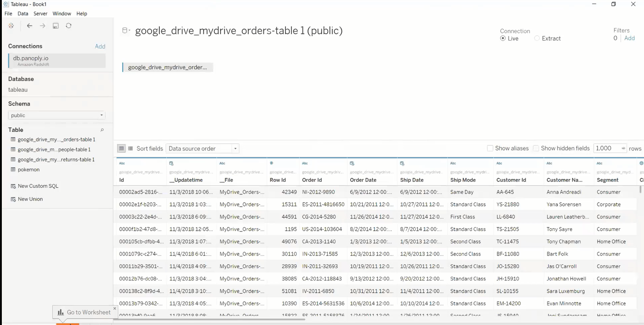644x325 pixels.
Task: Click the date type icon above Order Date
Action: click(352, 163)
